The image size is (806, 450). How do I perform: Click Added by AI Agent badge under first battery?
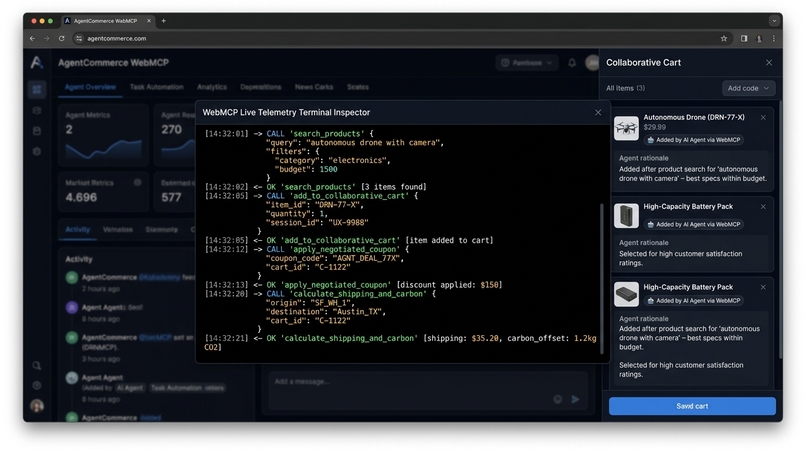coord(694,224)
